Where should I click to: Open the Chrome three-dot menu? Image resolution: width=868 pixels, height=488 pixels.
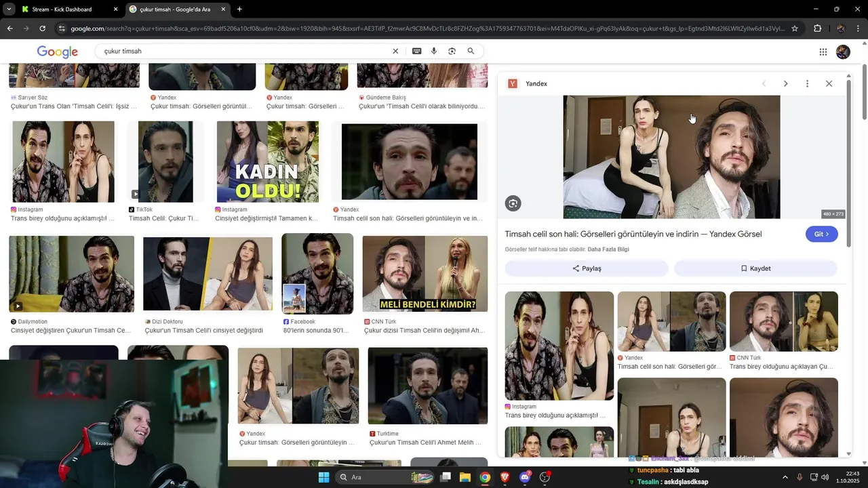(x=859, y=28)
